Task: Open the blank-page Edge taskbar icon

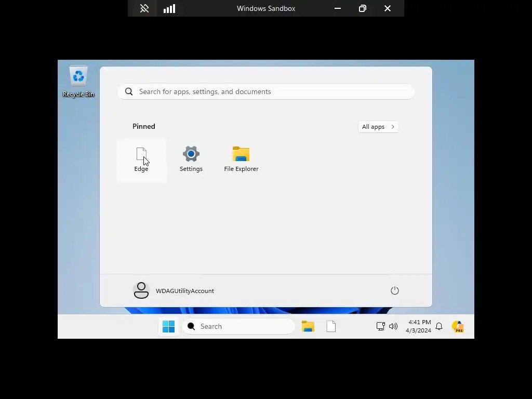Action: tap(331, 326)
